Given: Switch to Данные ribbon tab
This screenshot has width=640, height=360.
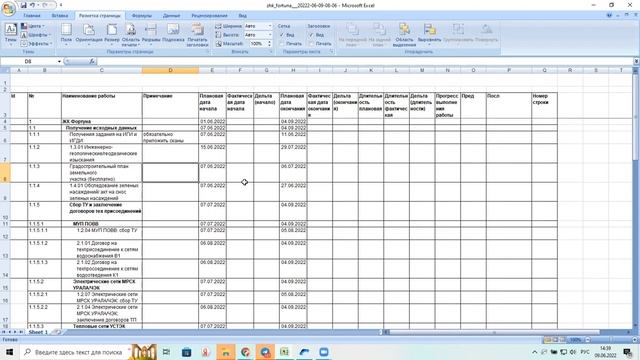Looking at the screenshot, I should (171, 16).
